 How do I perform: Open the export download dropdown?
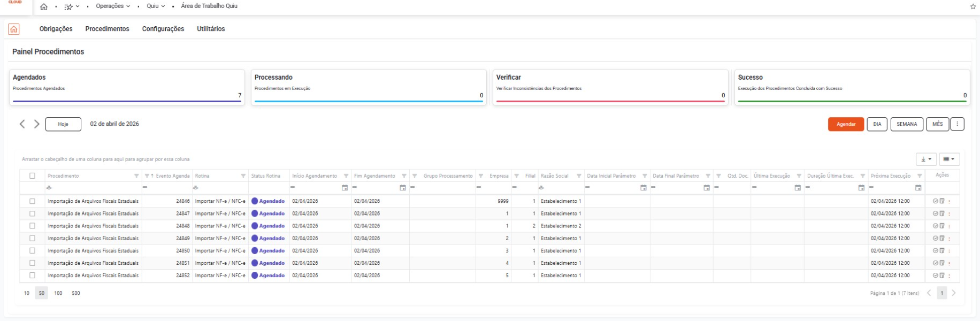[x=926, y=159]
